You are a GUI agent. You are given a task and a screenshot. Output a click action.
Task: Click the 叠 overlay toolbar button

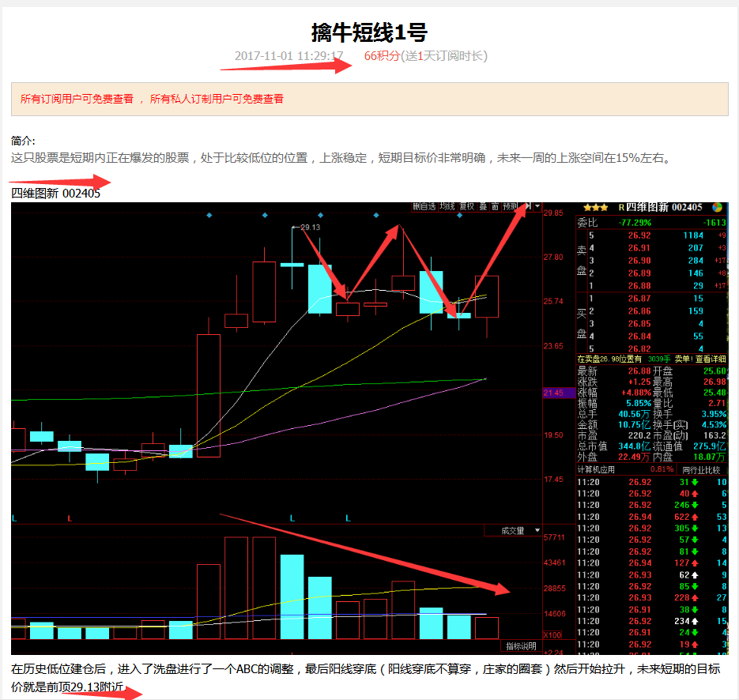(x=483, y=206)
